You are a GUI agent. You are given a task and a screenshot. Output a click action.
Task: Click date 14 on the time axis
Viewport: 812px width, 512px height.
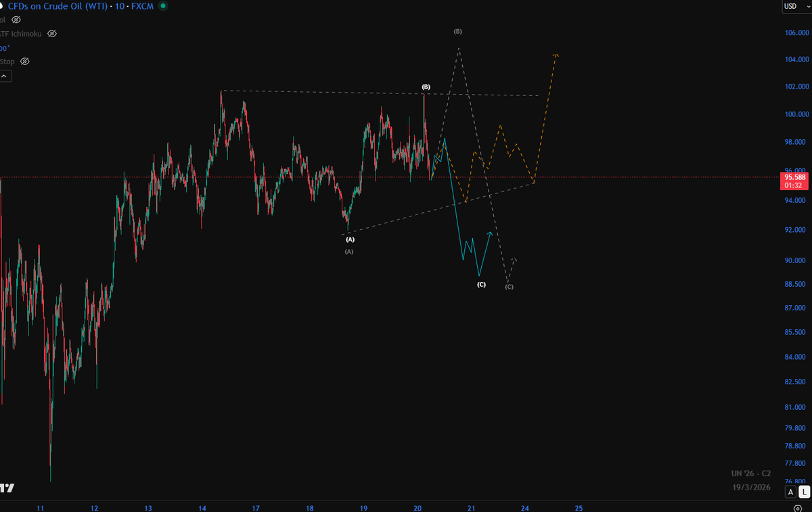click(202, 508)
